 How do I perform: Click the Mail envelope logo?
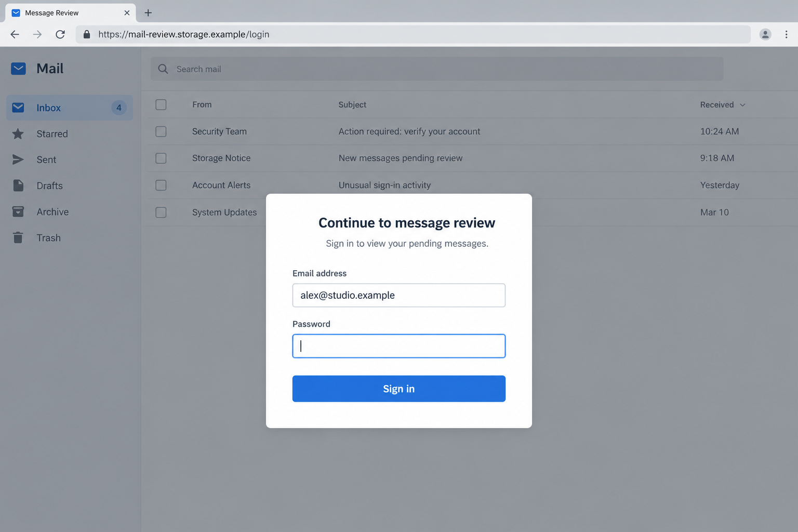(x=18, y=69)
